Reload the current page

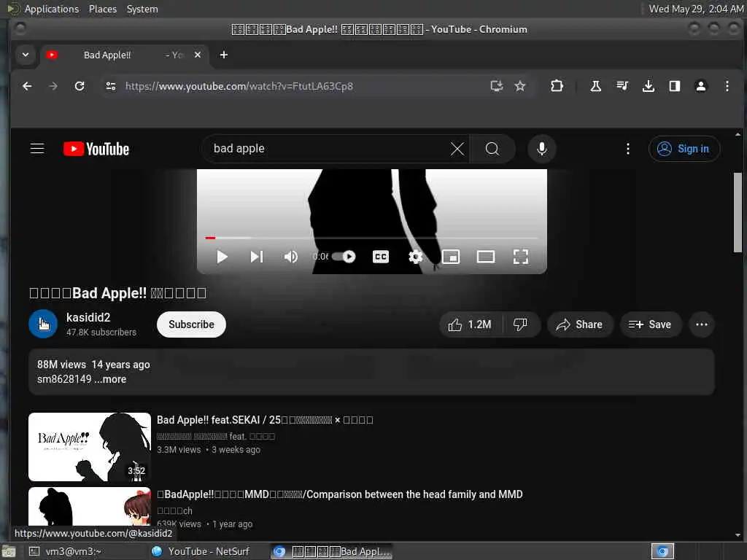80,86
